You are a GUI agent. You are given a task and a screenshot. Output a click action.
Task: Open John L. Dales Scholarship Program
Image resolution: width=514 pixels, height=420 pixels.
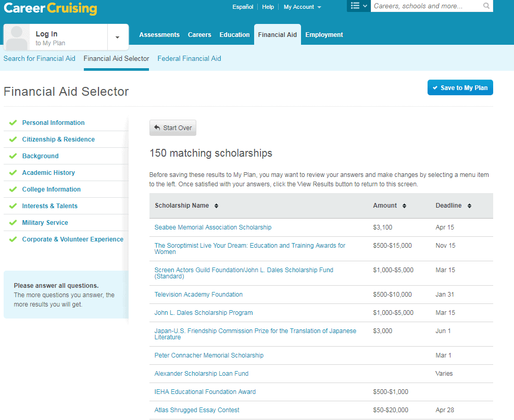pos(204,313)
